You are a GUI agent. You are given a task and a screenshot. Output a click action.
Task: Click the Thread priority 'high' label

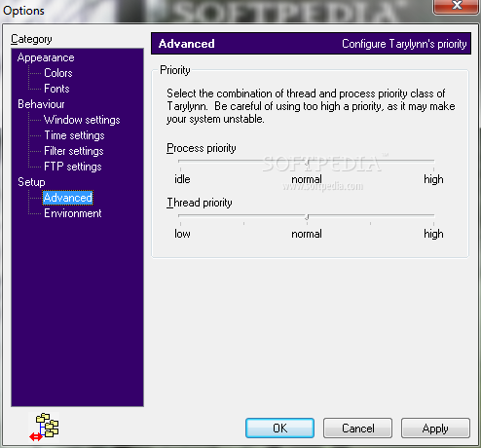[x=433, y=234]
